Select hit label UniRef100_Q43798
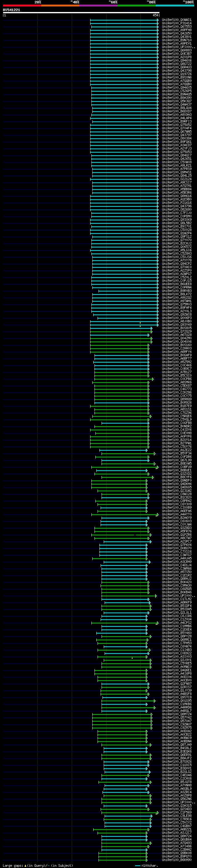The height and width of the screenshot is (868, 197). pos(176,71)
